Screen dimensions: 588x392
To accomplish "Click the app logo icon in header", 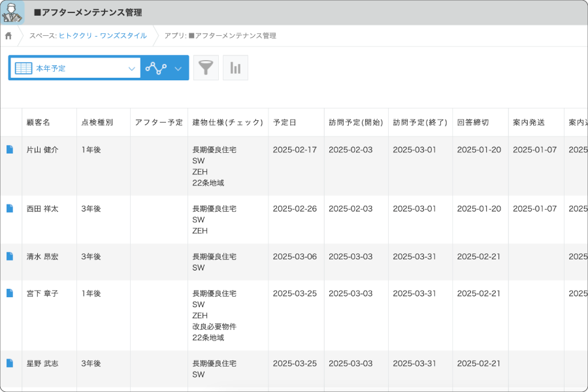I will pos(12,12).
